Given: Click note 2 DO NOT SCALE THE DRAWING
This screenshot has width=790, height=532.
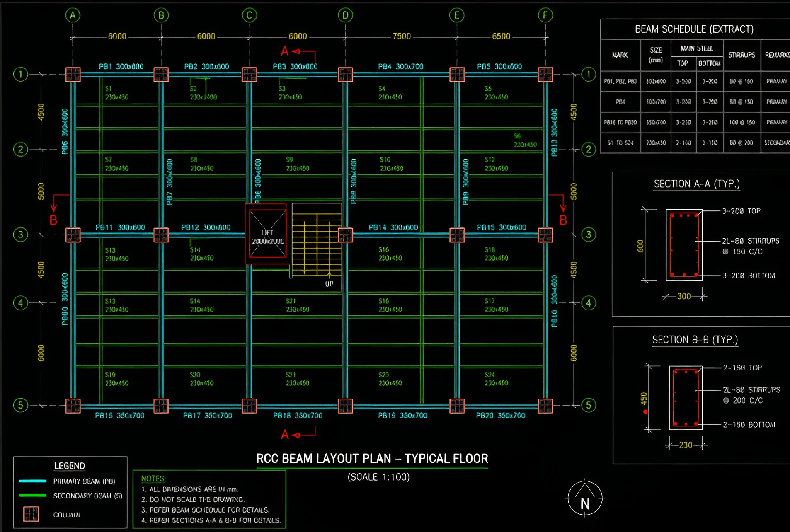Looking at the screenshot, I should (193, 499).
